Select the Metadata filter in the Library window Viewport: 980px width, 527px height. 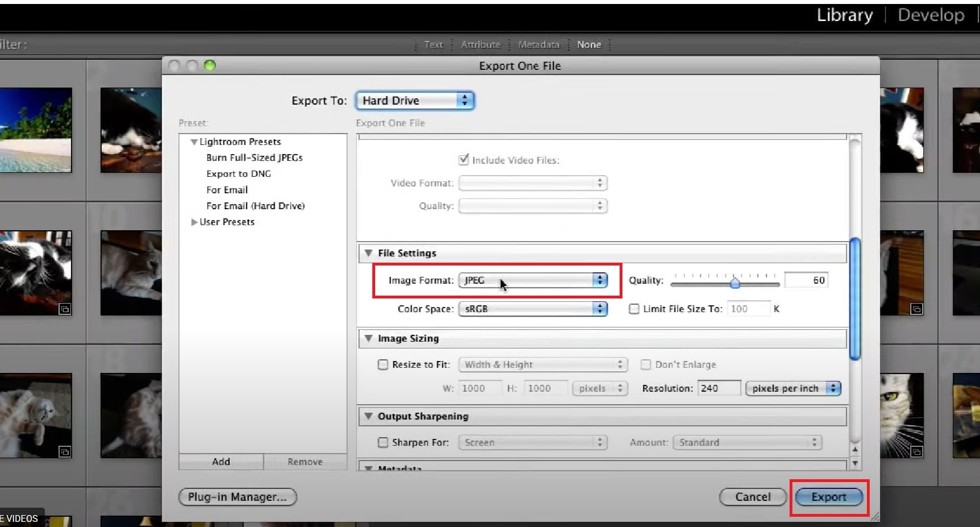(x=539, y=45)
